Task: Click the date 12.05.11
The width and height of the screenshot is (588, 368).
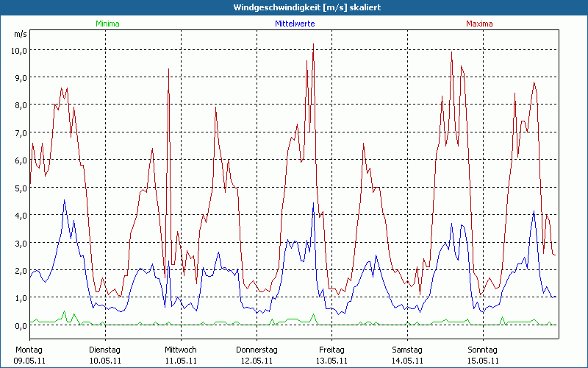Action: tap(257, 361)
